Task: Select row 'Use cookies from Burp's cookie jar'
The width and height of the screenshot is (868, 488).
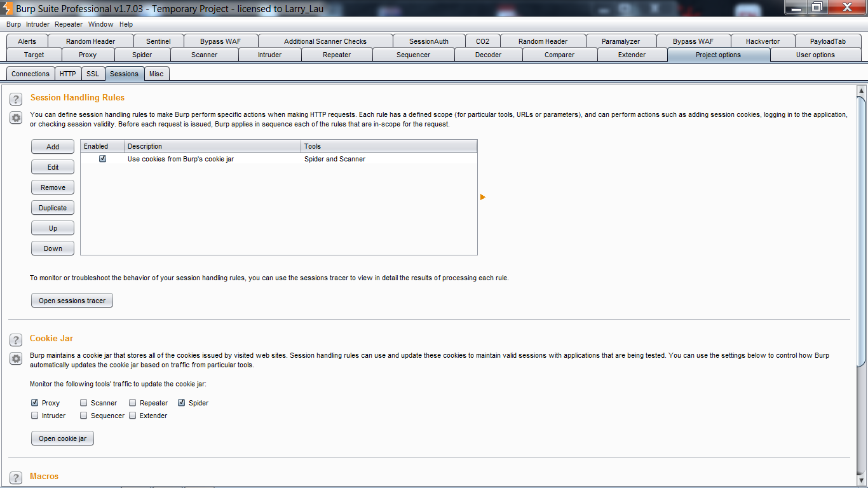Action: pos(279,159)
